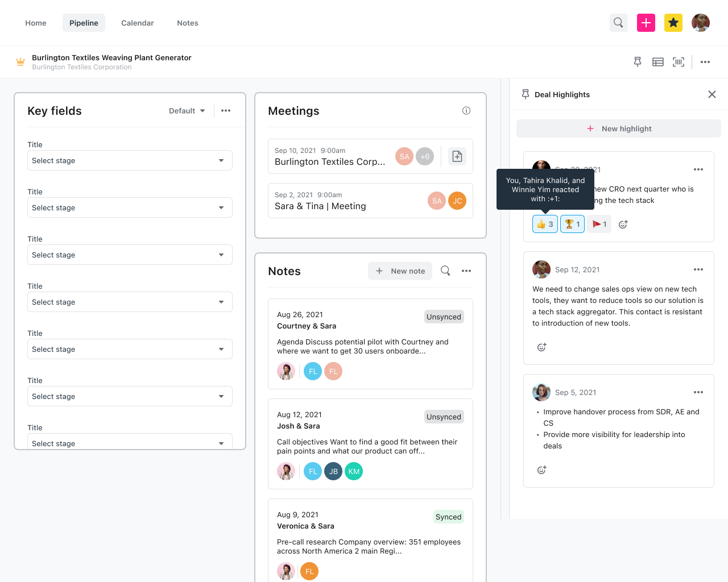Click the New note button
Image resolution: width=728 pixels, height=582 pixels.
click(x=400, y=271)
